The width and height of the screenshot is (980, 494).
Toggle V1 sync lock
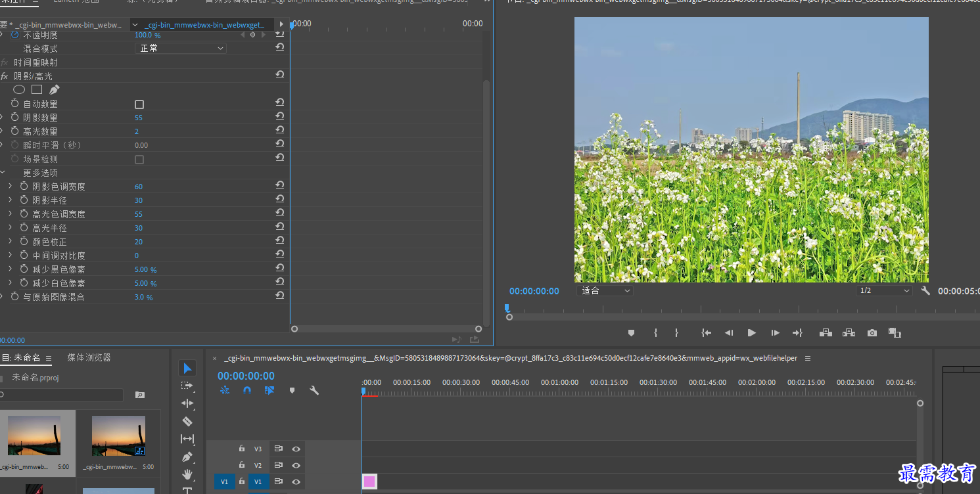click(279, 482)
